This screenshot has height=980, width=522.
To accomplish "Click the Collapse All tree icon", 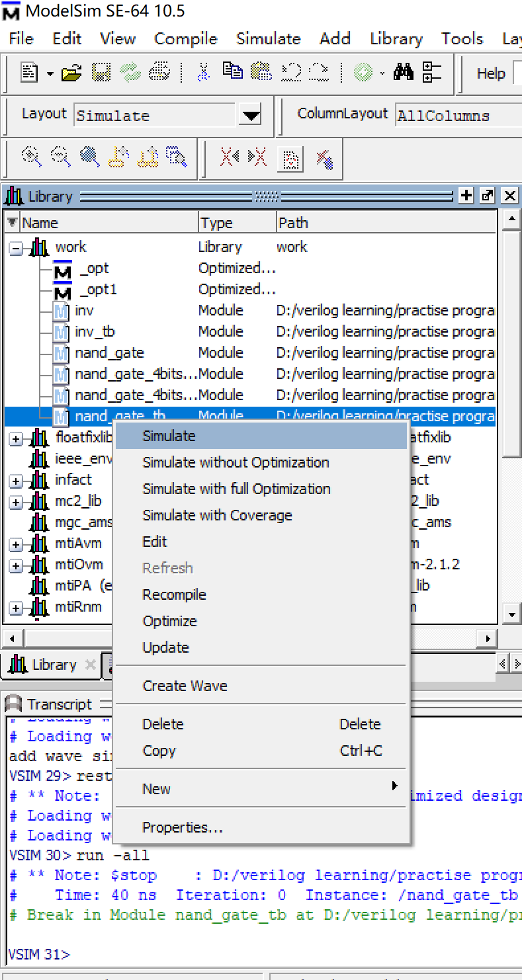I will pos(432,72).
